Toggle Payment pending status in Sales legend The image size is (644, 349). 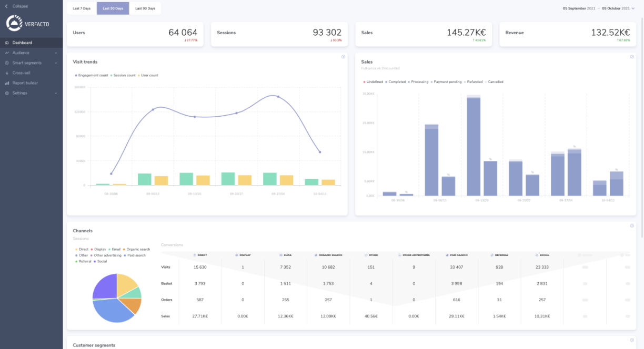click(x=446, y=82)
